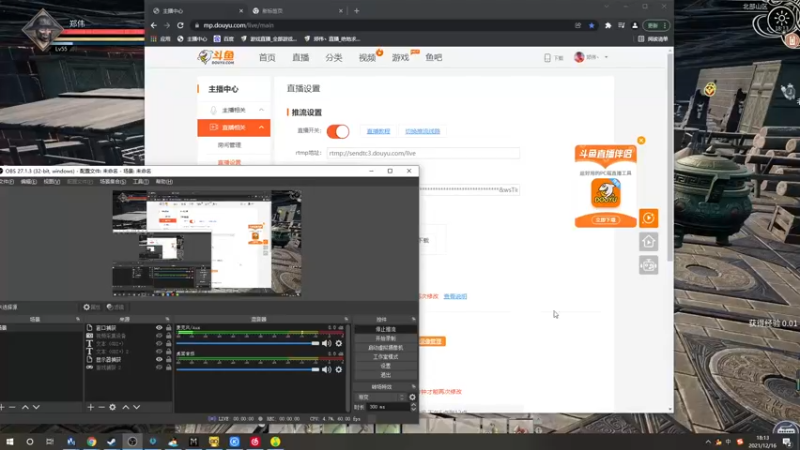Open Windows Start menu
The image size is (800, 450).
click(10, 441)
